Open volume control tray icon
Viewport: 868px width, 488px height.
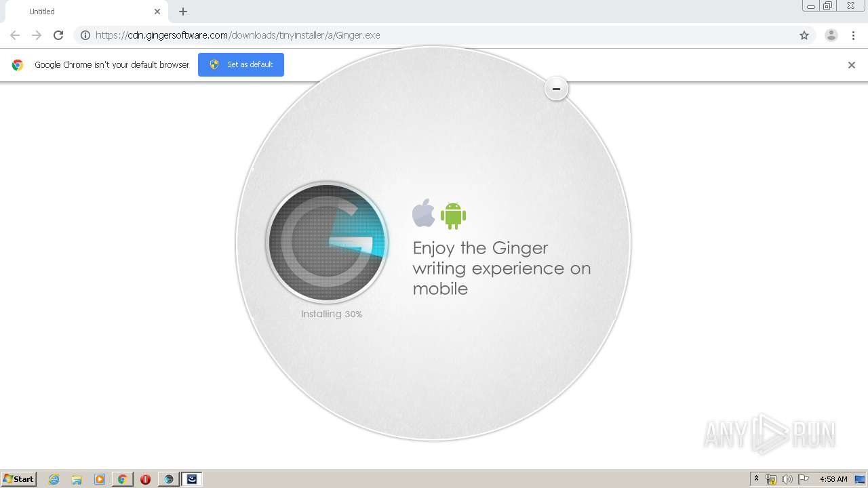[787, 479]
